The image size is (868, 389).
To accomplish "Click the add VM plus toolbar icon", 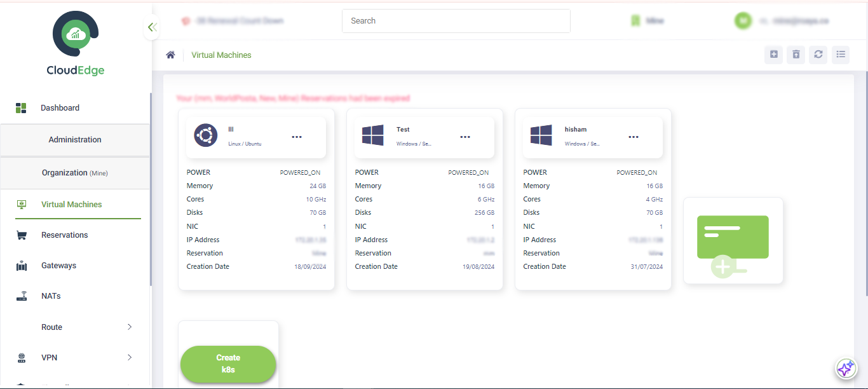I will pyautogui.click(x=774, y=55).
